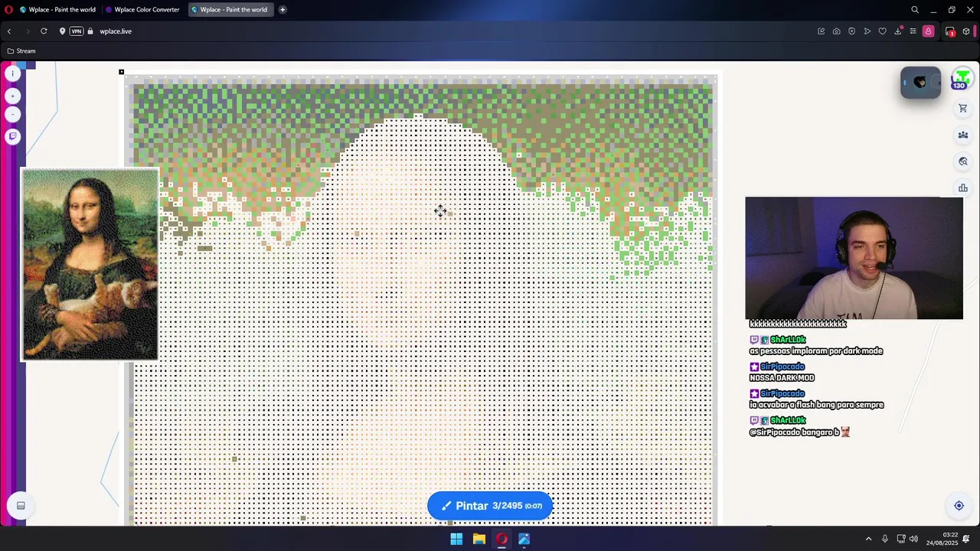Viewport: 980px width, 551px height.
Task: Click message 'ia acvabar a flash bang para sempre'
Action: pos(817,405)
